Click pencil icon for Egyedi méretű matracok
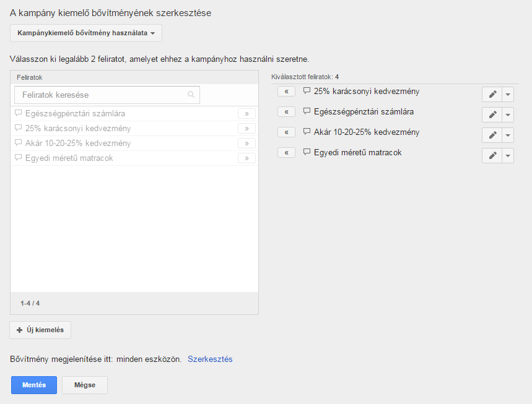Viewport: 532px width, 404px height. point(492,155)
